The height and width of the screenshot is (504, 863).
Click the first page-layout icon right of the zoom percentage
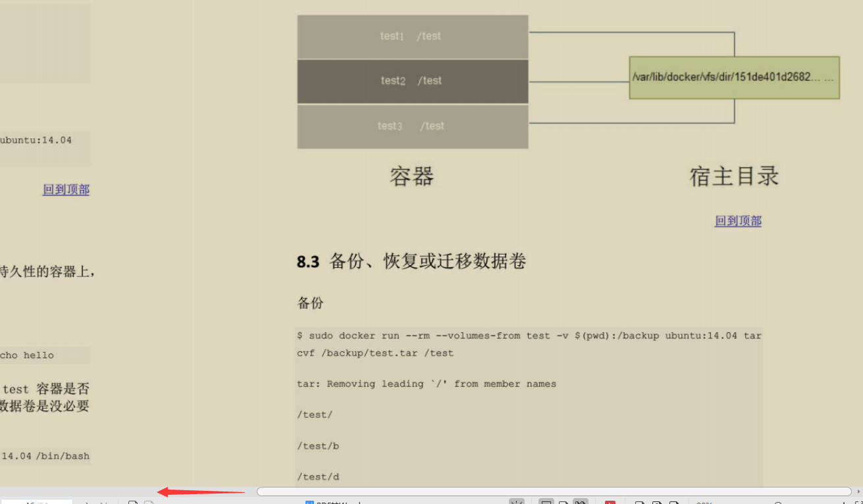point(639,501)
